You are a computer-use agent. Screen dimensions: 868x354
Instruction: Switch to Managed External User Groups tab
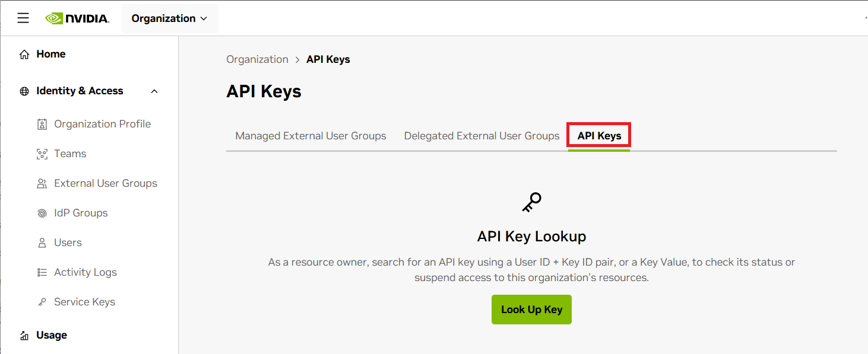(311, 136)
